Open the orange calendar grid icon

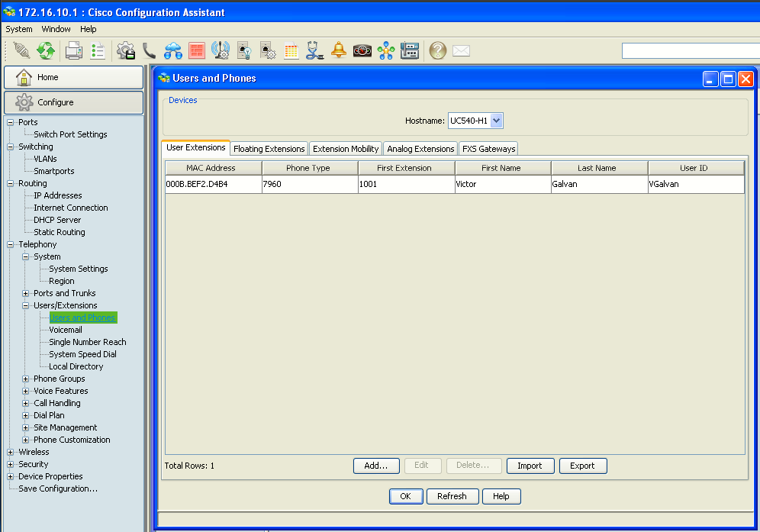click(291, 50)
